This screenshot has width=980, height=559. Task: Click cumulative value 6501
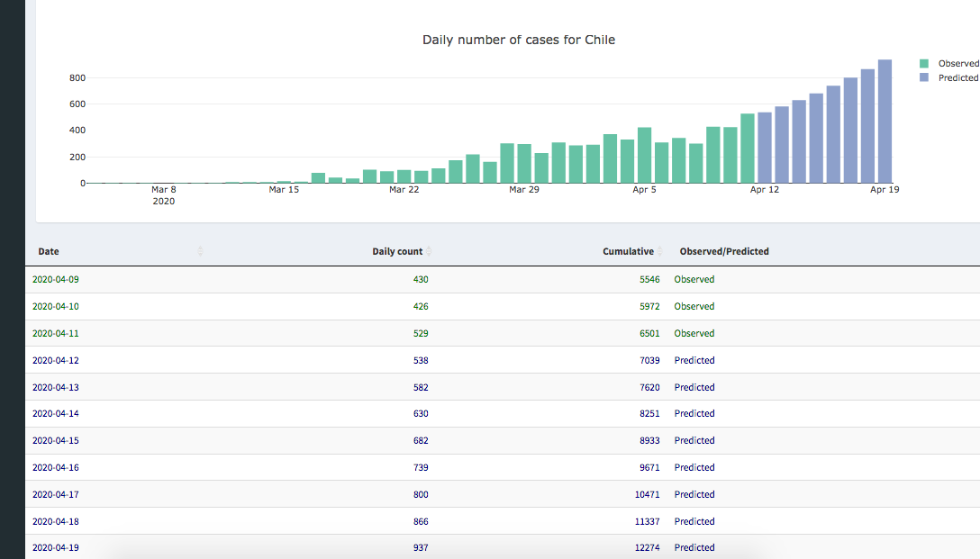649,334
